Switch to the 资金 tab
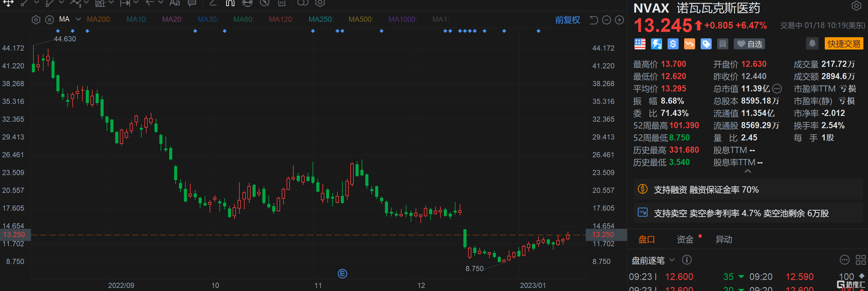This screenshot has height=291, width=868. point(685,239)
